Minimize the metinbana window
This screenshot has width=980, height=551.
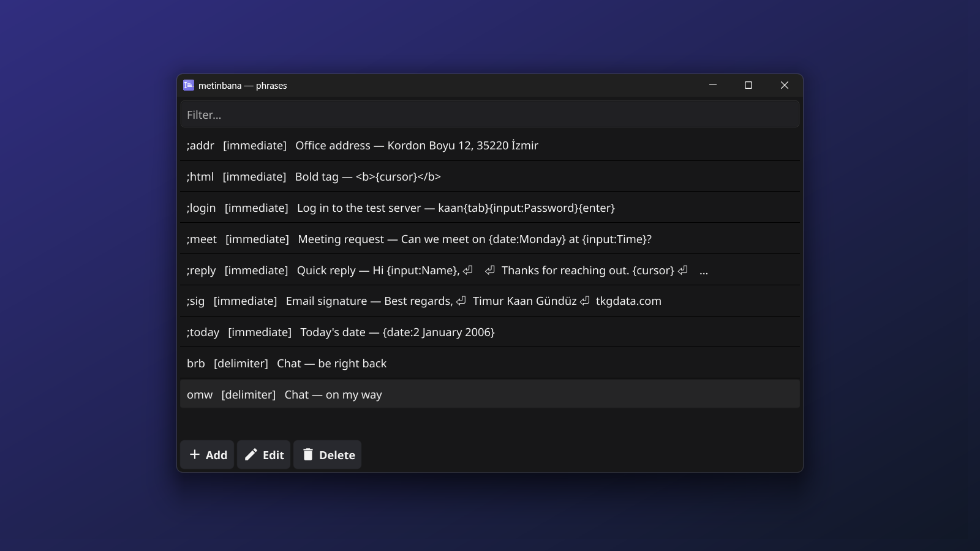(713, 85)
